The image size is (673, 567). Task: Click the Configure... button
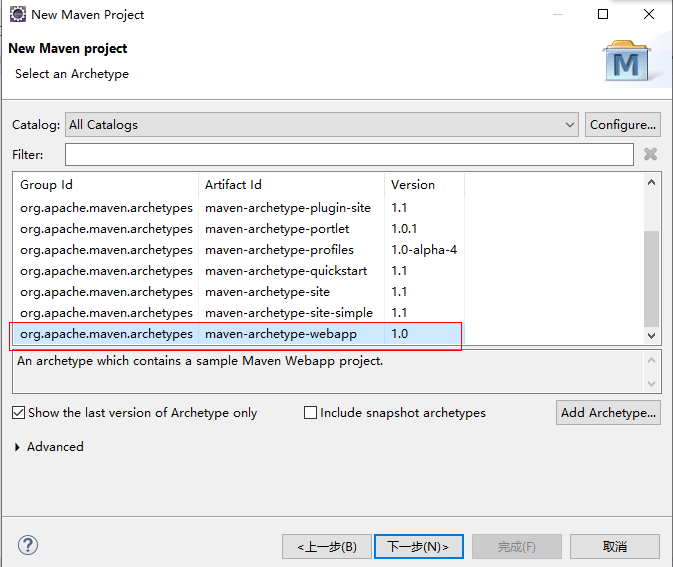pyautogui.click(x=622, y=124)
